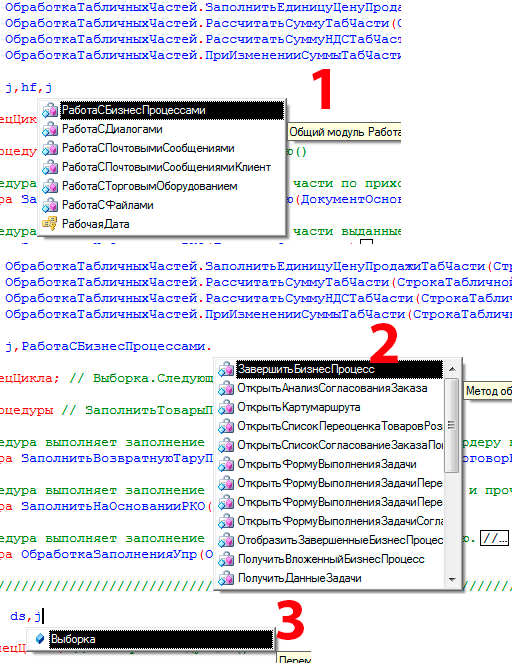
Task: Select the РаботаСТорговымОборудованием module icon
Action: pyautogui.click(x=50, y=186)
